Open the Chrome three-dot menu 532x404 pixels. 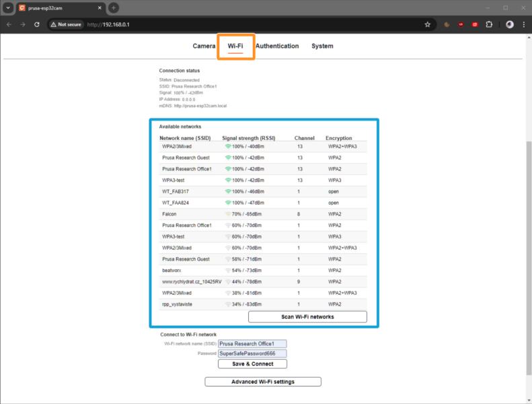[x=523, y=24]
